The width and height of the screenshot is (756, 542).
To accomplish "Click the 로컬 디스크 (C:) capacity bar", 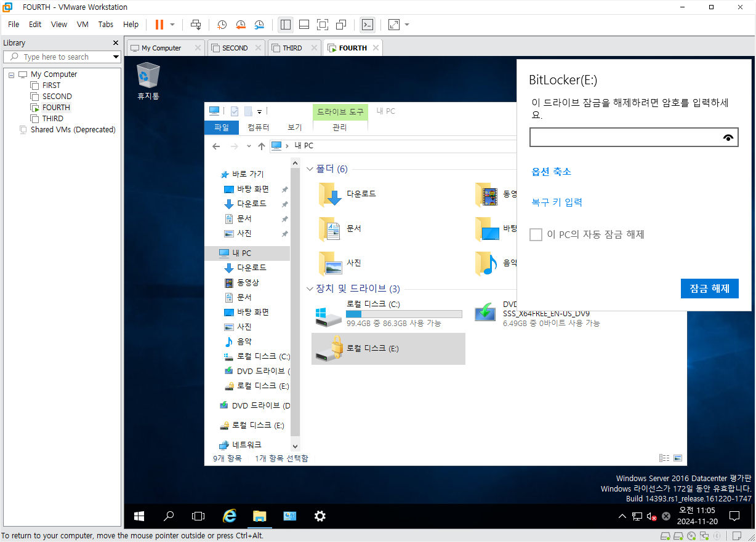I will click(404, 314).
